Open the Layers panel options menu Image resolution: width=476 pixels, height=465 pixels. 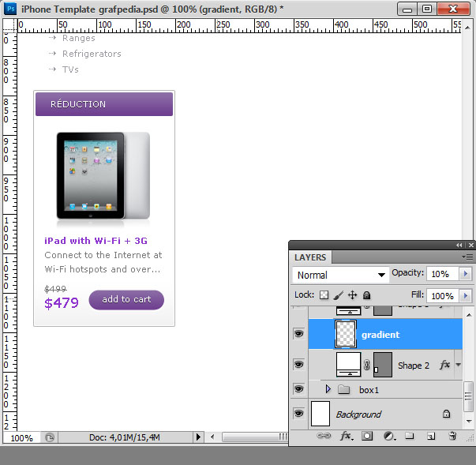tap(467, 257)
